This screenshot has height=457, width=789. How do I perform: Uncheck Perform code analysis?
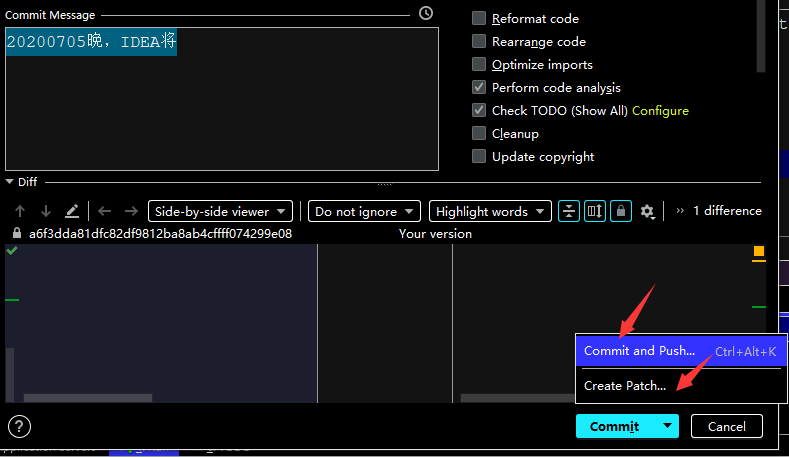(479, 88)
